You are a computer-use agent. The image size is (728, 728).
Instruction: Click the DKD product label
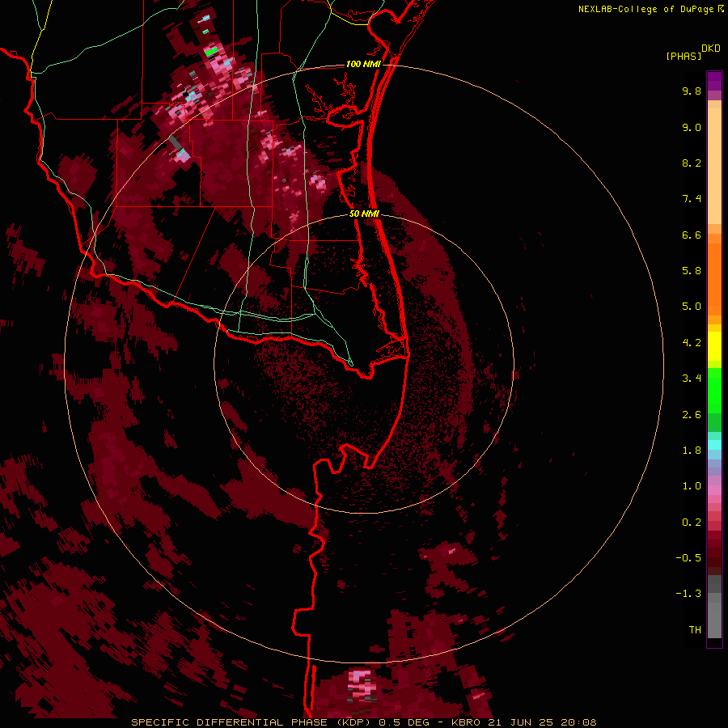click(x=711, y=49)
